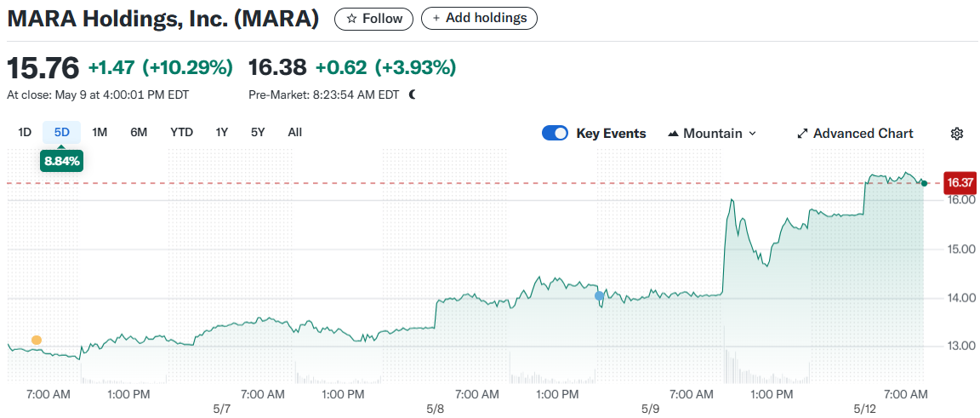Viewport: 980px width, 418px height.
Task: Click the 5/7 date axis label
Action: tap(222, 409)
